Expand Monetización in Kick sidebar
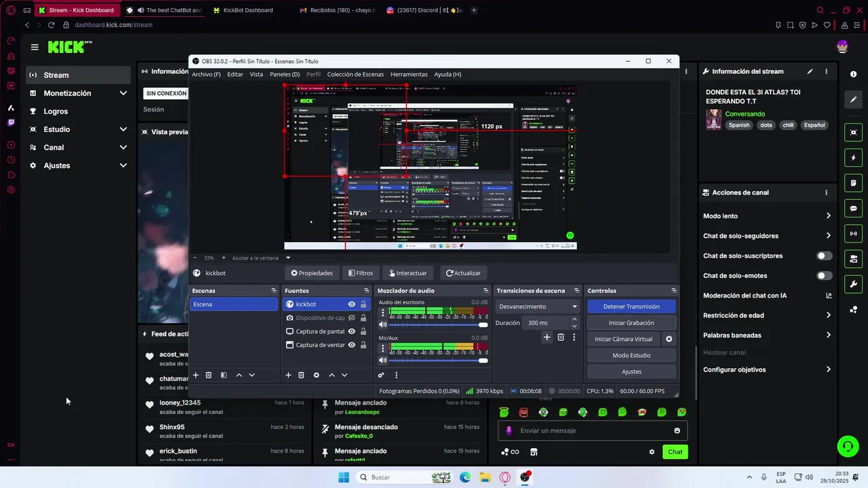This screenshot has width=868, height=488. coord(123,93)
